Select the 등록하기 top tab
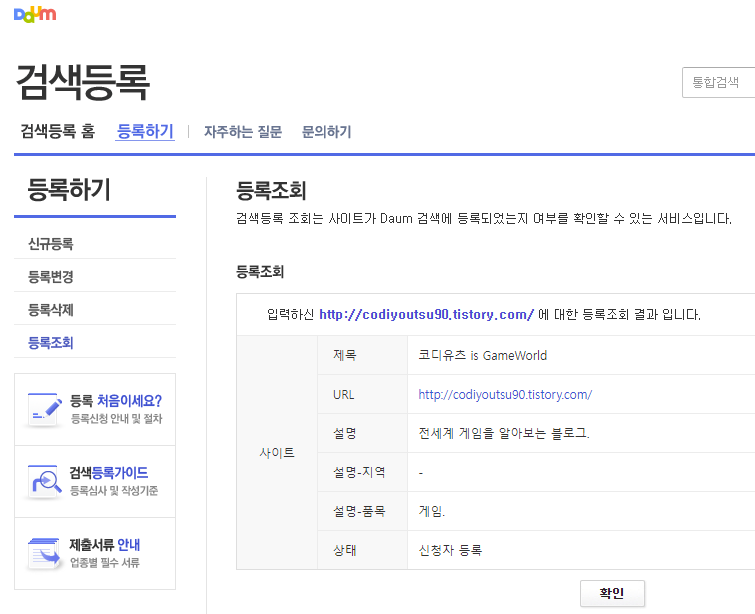 pyautogui.click(x=145, y=131)
